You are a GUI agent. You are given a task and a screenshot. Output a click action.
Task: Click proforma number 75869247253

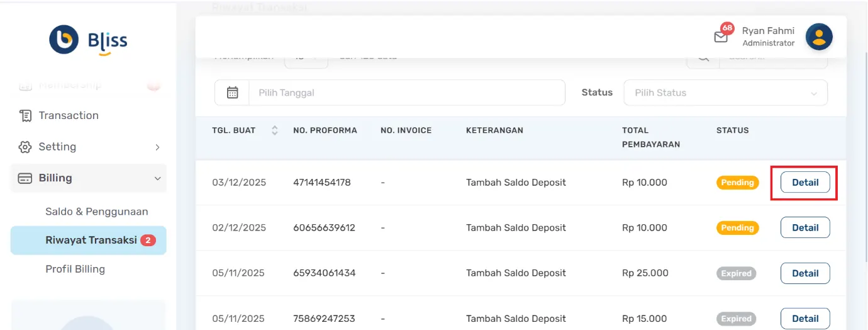pyautogui.click(x=324, y=319)
